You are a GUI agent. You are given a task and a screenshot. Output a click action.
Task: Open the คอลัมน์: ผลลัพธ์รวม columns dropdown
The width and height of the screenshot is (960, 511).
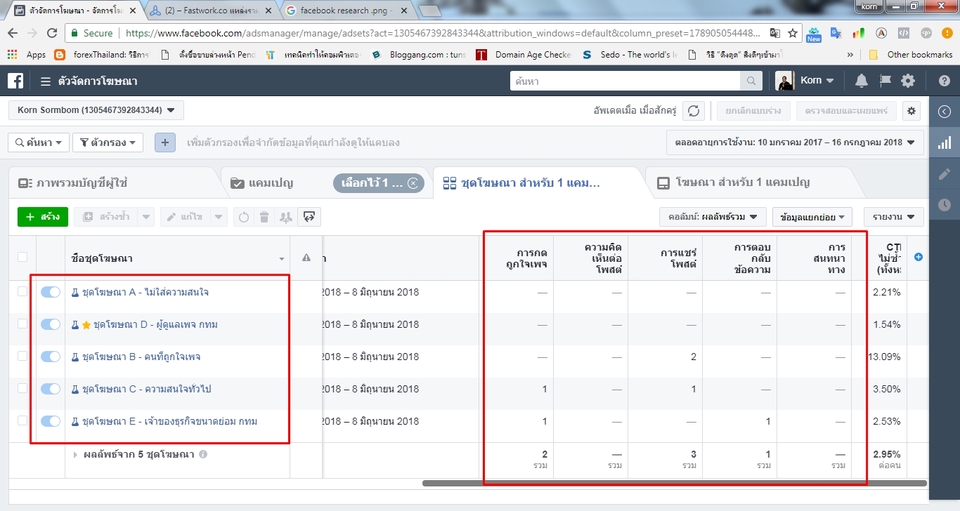[x=713, y=217]
